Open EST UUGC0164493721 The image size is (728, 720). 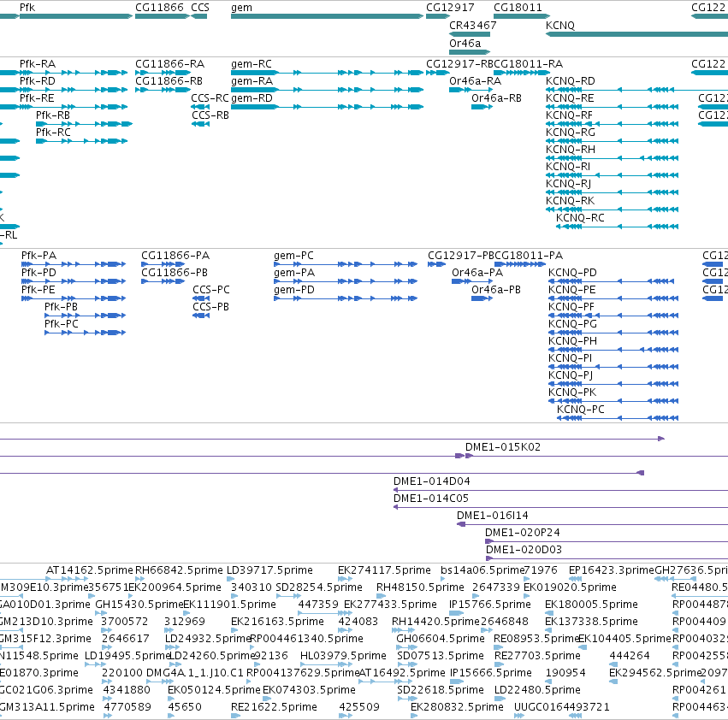(562, 706)
